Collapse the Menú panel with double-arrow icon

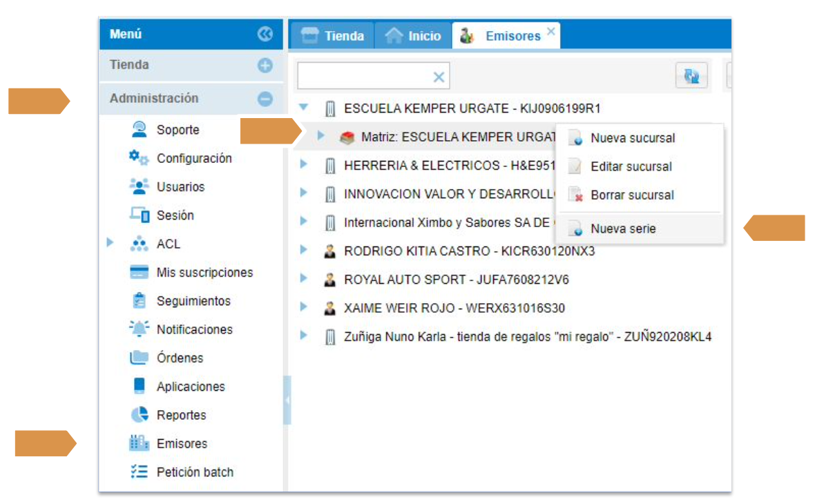pos(265,34)
